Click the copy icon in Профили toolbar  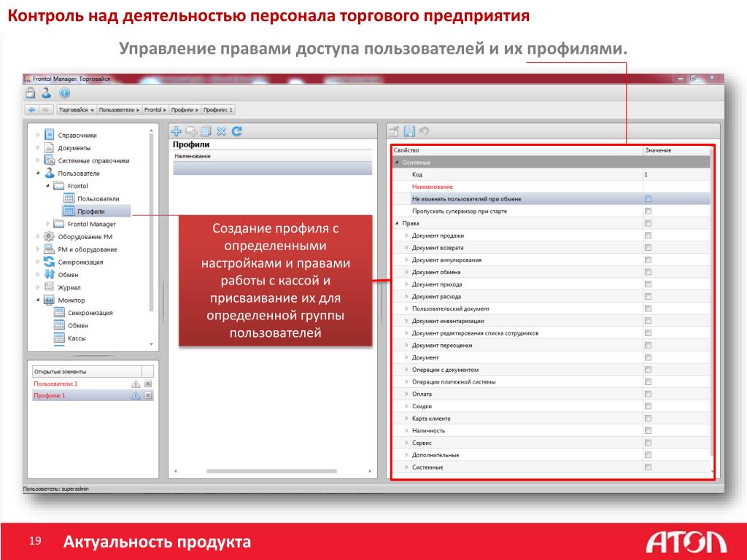click(206, 131)
